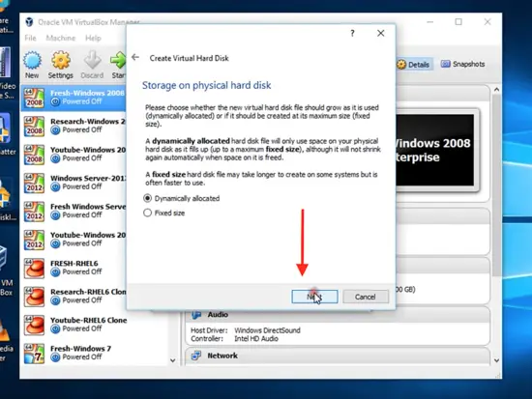Select the Fresh-Windows 7 VM icon

pos(34,353)
